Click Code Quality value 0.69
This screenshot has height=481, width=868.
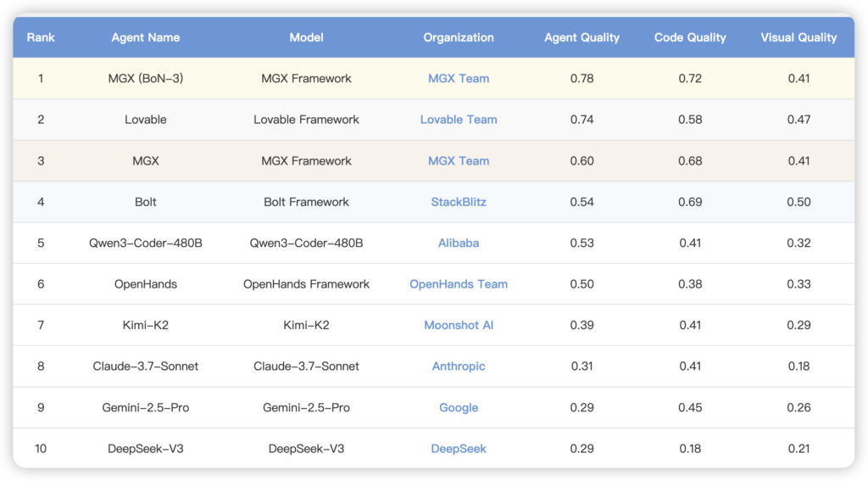coord(690,202)
